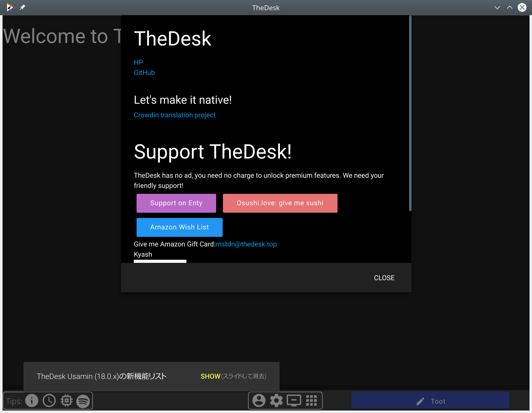Click mstdn@thedesk.top email link
This screenshot has width=532, height=413.
246,244
